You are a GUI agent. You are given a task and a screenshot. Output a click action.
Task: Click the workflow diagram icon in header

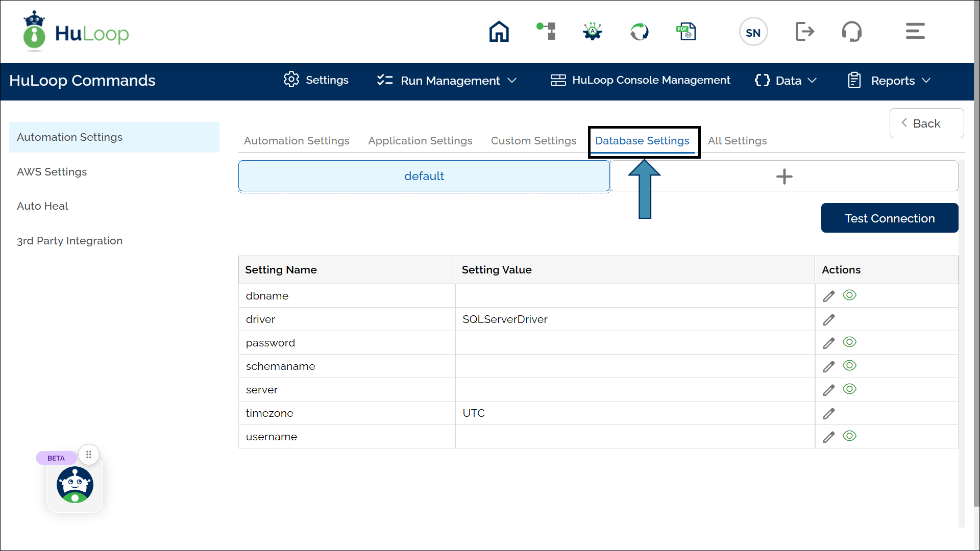(546, 32)
